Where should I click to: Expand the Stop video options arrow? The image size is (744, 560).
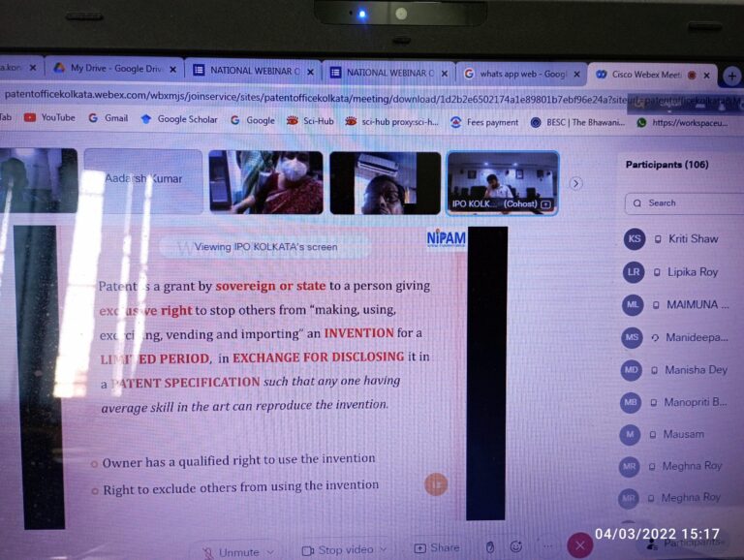(x=382, y=549)
